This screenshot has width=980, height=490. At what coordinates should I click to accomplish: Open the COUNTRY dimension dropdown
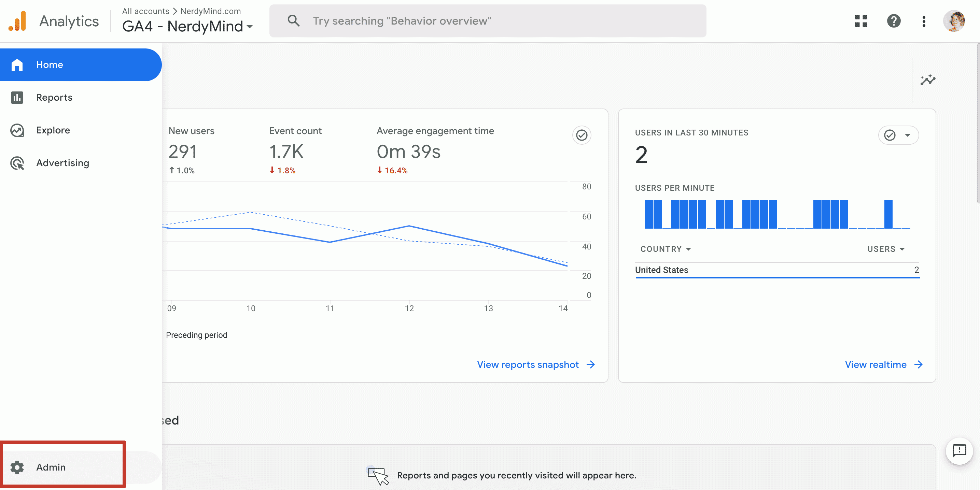point(666,249)
